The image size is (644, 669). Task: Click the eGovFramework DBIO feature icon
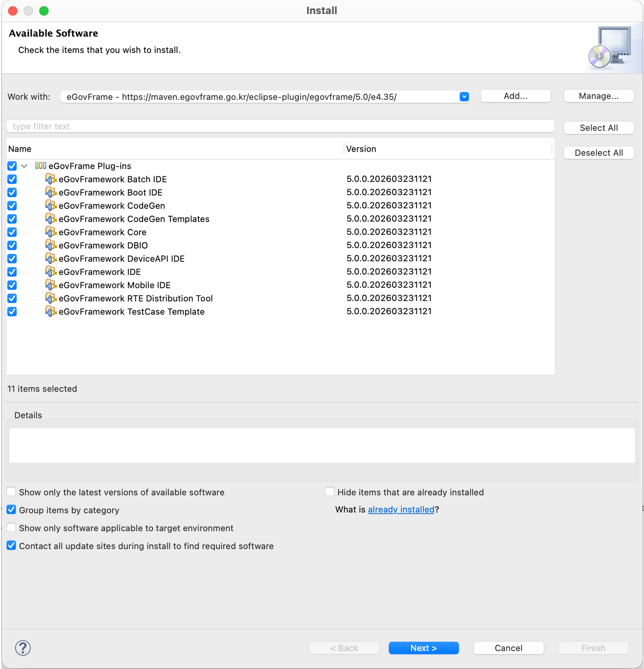51,245
